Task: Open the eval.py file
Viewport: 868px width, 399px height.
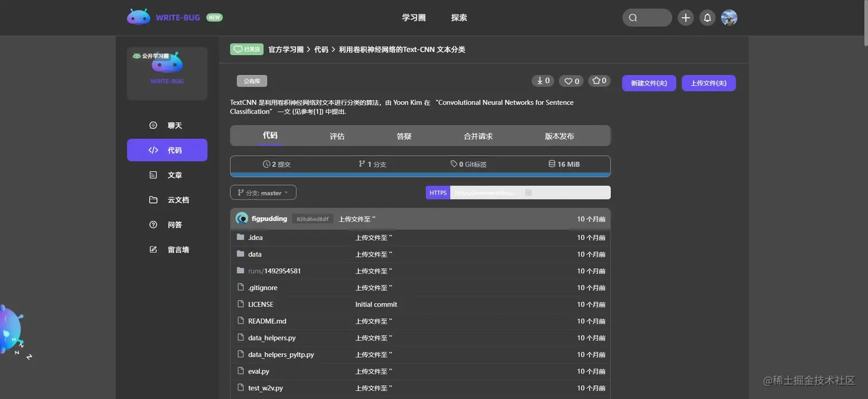Action: coord(259,371)
